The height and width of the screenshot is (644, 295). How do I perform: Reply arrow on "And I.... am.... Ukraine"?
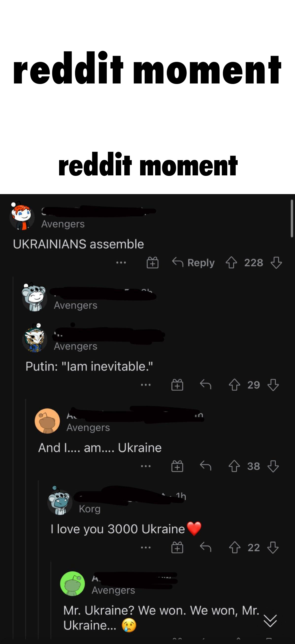click(x=206, y=466)
